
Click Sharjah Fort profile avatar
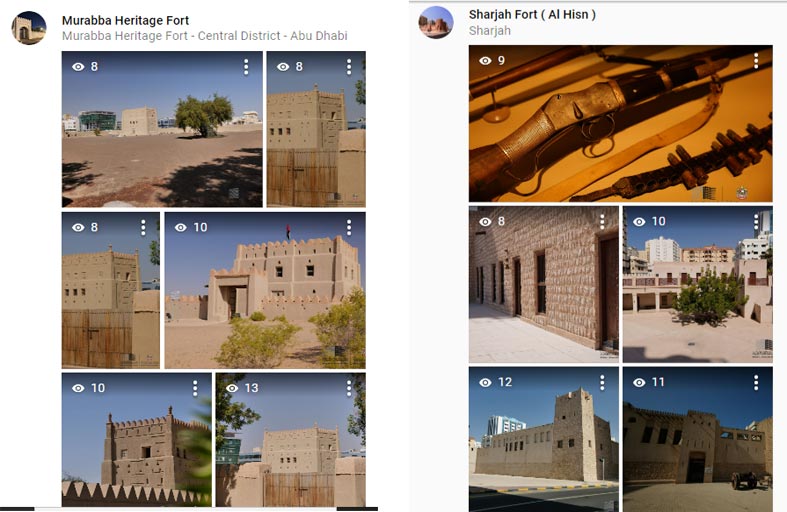click(x=436, y=23)
